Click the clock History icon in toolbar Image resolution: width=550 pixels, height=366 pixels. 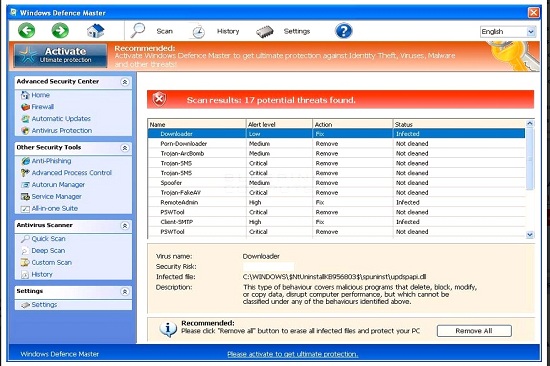[x=198, y=31]
